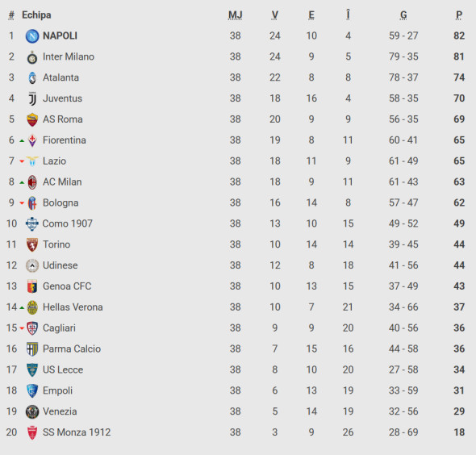Viewport: 476px width, 455px height.
Task: Sort by the V wins column header
Action: (x=275, y=15)
